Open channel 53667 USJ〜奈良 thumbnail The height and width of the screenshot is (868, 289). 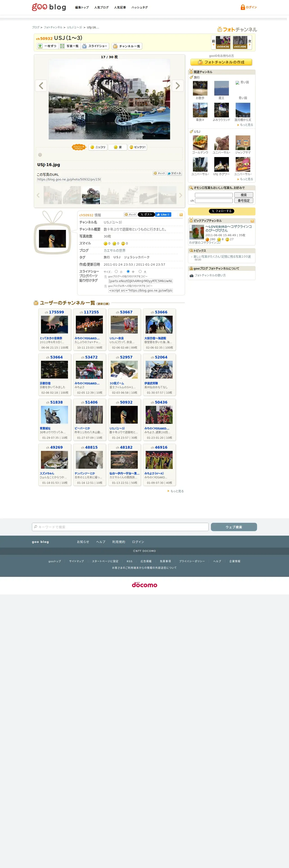pyautogui.click(x=124, y=325)
